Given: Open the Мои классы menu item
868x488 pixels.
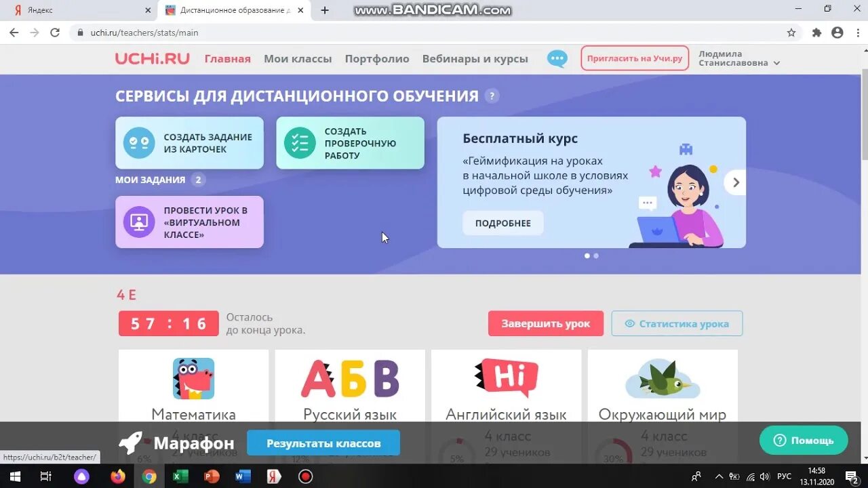Looking at the screenshot, I should [x=298, y=59].
